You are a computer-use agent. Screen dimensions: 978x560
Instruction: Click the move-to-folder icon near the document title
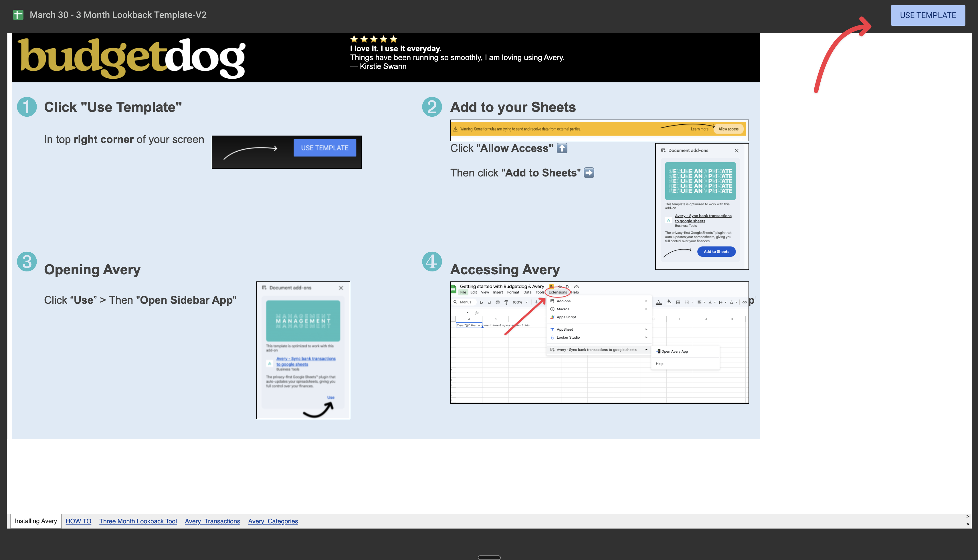(x=568, y=287)
